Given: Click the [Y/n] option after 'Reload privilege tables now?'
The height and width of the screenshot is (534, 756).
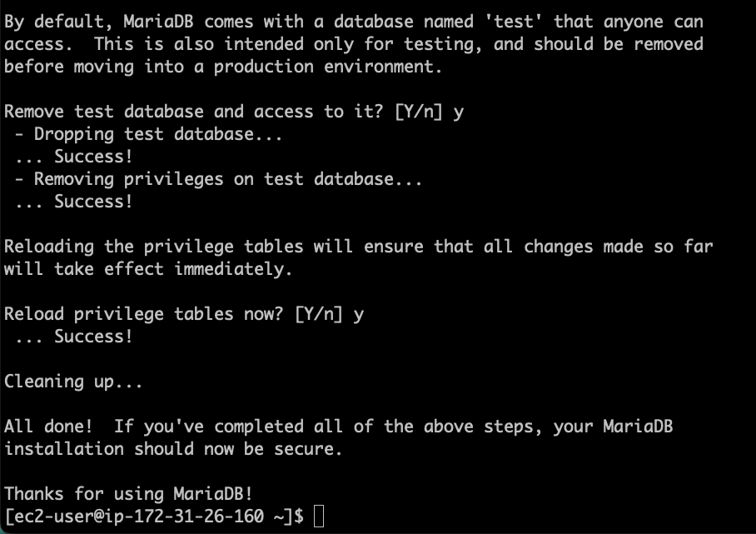Looking at the screenshot, I should (319, 314).
